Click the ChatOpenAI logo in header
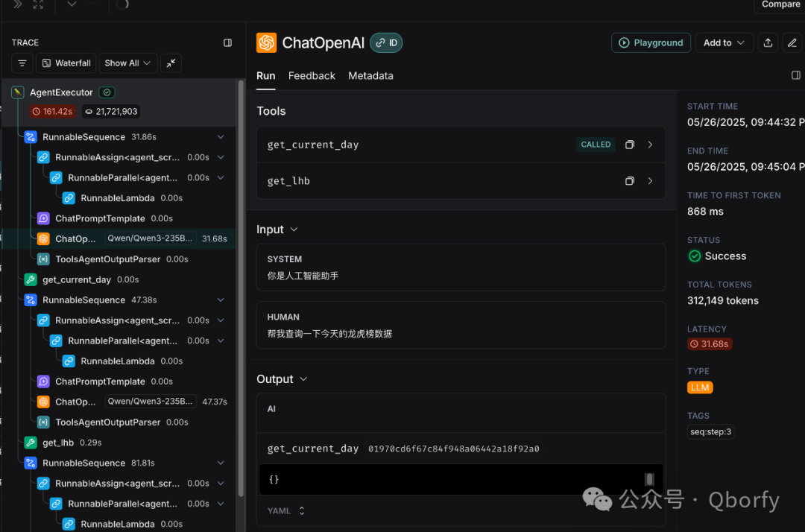Image resolution: width=805 pixels, height=532 pixels. pyautogui.click(x=266, y=42)
